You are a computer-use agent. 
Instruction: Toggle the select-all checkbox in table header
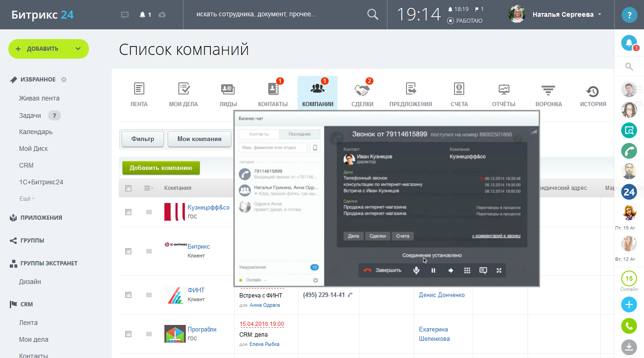tap(129, 188)
